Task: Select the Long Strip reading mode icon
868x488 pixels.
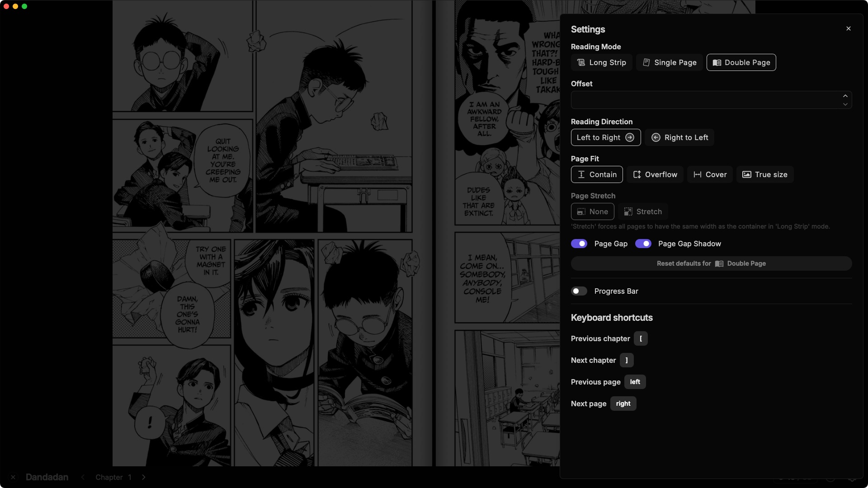Action: coord(581,62)
